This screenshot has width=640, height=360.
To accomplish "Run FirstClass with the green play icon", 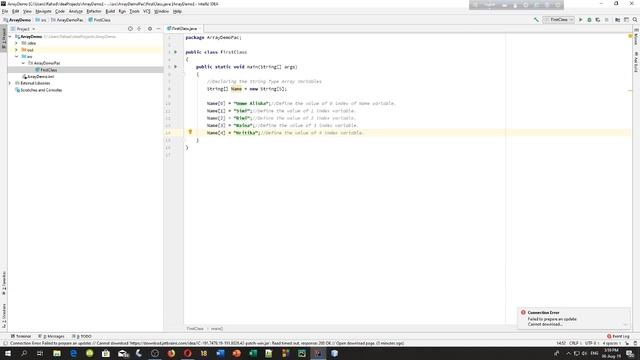I will pyautogui.click(x=580, y=20).
